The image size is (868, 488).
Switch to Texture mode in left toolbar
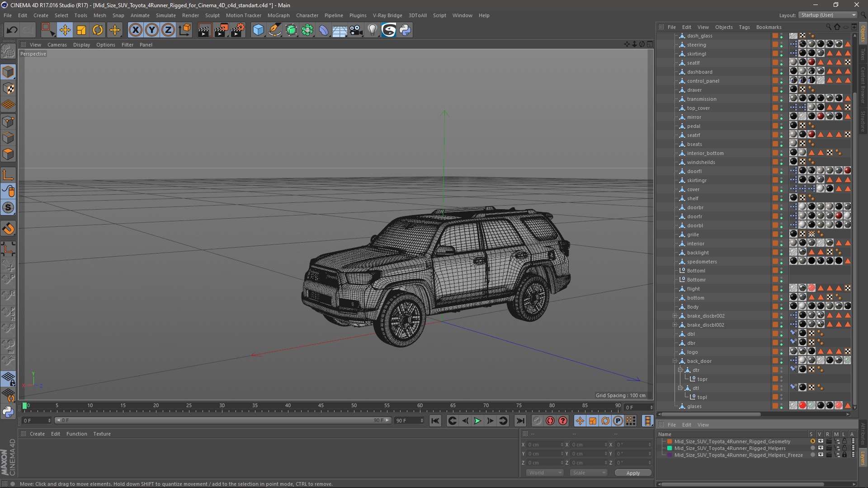8,89
